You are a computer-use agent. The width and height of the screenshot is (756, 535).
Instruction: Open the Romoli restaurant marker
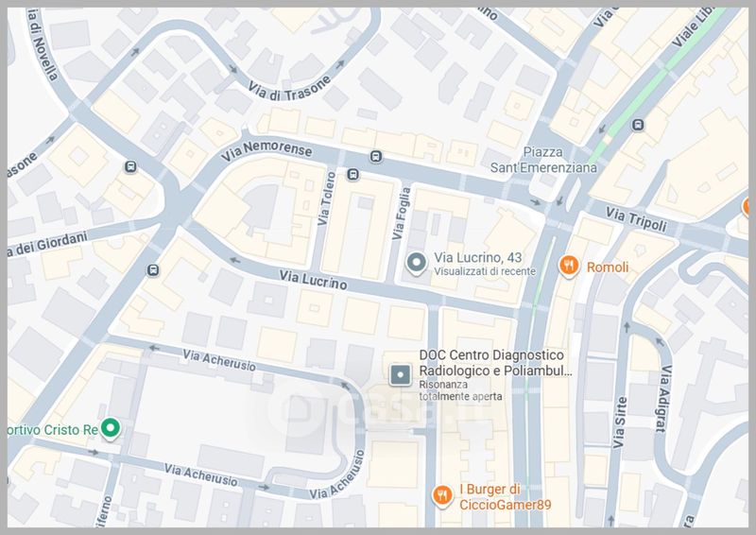(570, 267)
